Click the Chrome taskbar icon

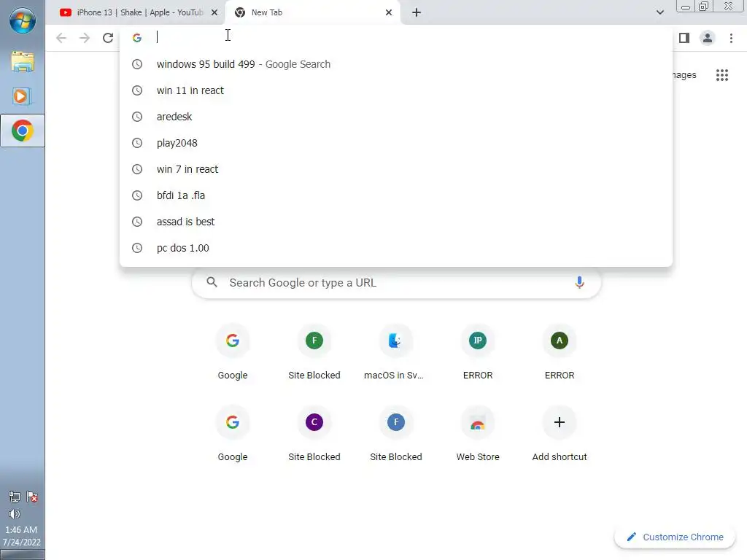coord(23,131)
